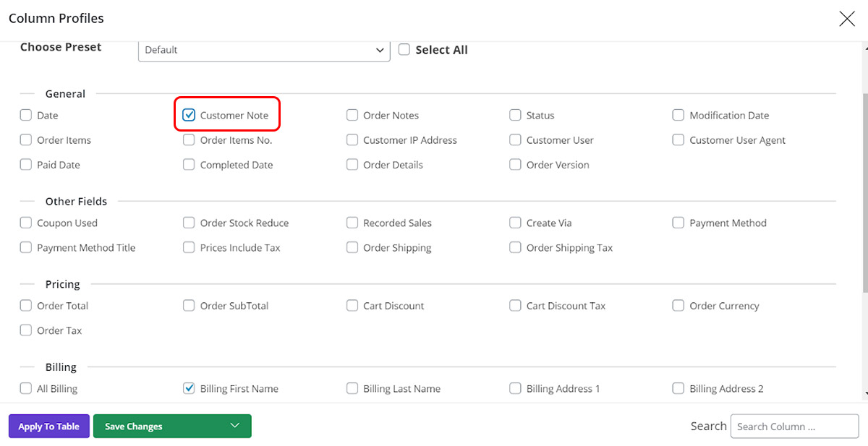Enable the Payment Method checkbox
This screenshot has width=868, height=446.
pos(678,223)
